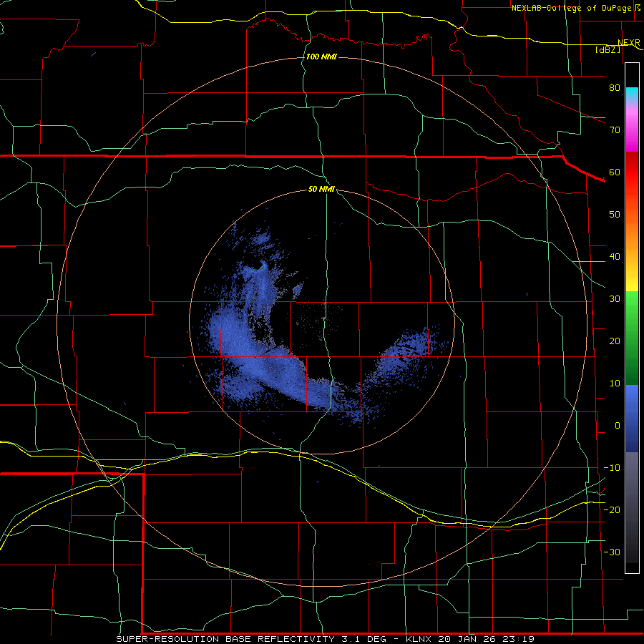Click the 70 value on dBZ scale
Image resolution: width=644 pixels, height=644 pixels.
[615, 130]
